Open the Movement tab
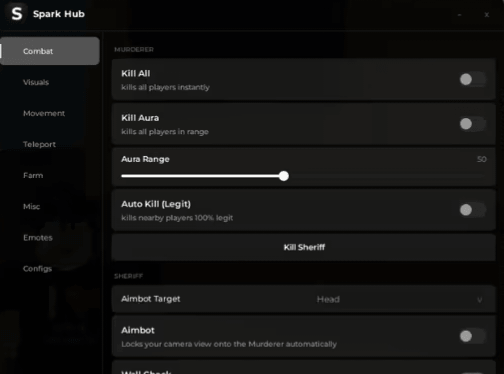 pyautogui.click(x=44, y=113)
